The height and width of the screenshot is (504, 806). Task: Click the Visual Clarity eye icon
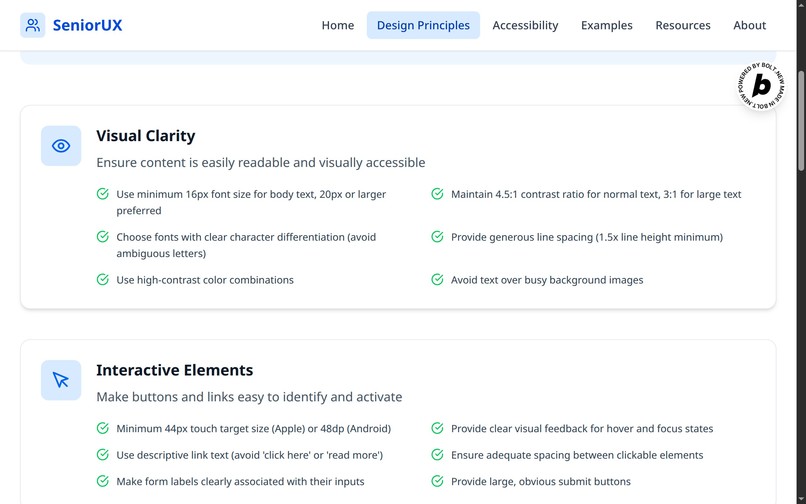61,146
